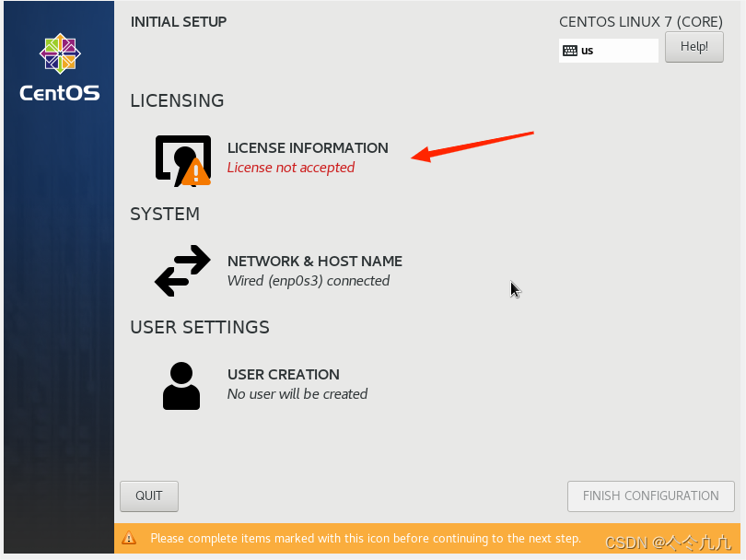Open USER CREATION label
The width and height of the screenshot is (746, 560).
284,375
